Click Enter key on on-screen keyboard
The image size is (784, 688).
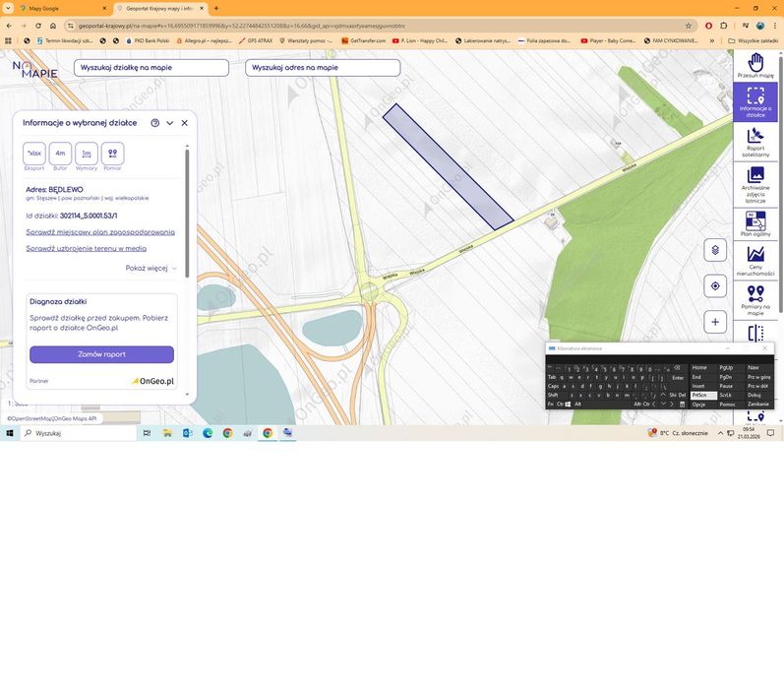coord(678,378)
